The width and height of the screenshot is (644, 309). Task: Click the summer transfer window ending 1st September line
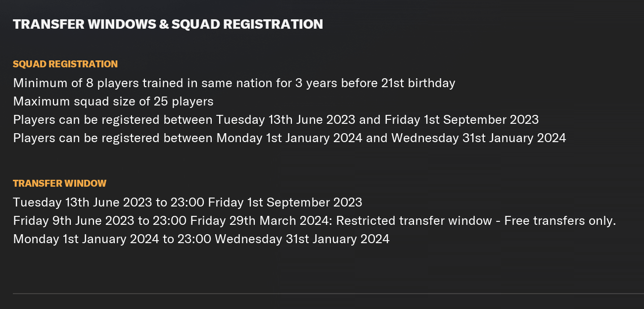pyautogui.click(x=187, y=202)
